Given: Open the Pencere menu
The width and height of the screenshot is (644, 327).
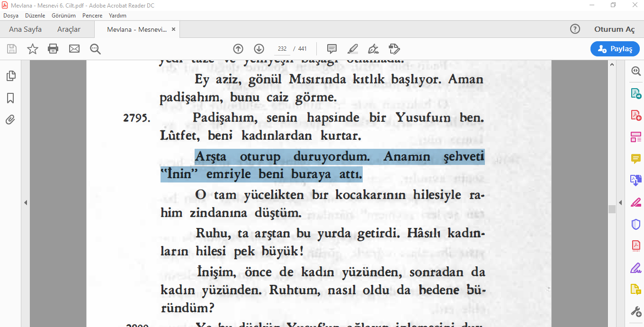Looking at the screenshot, I should point(92,16).
